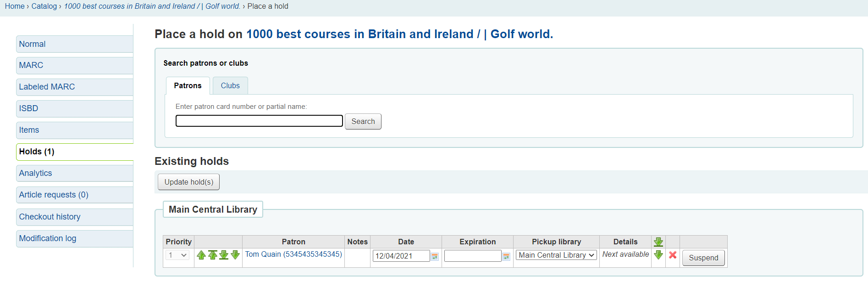The width and height of the screenshot is (868, 282).
Task: Move hold to top priority arrow
Action: point(212,255)
